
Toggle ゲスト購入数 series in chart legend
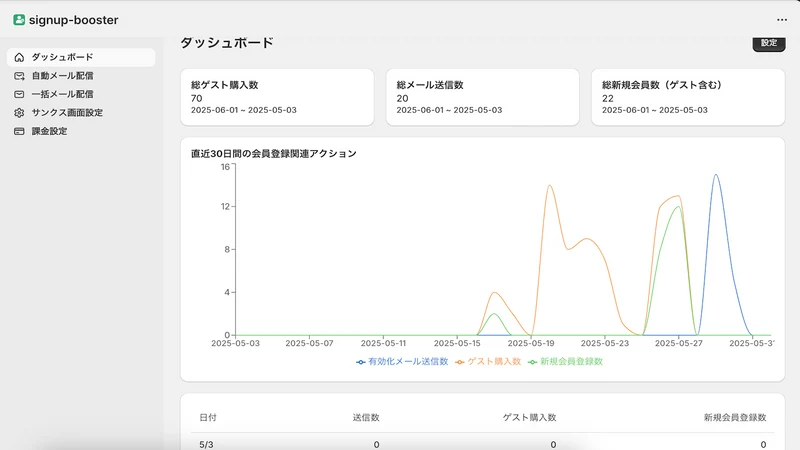(x=488, y=362)
